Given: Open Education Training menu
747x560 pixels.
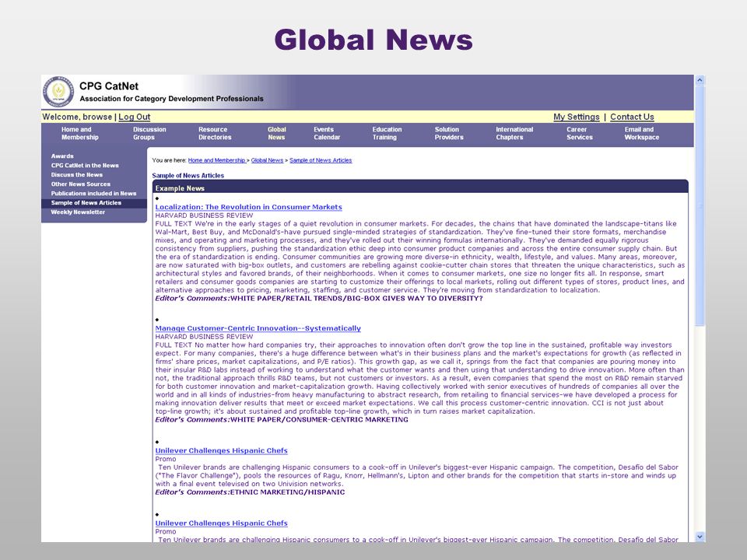Looking at the screenshot, I should point(387,133).
